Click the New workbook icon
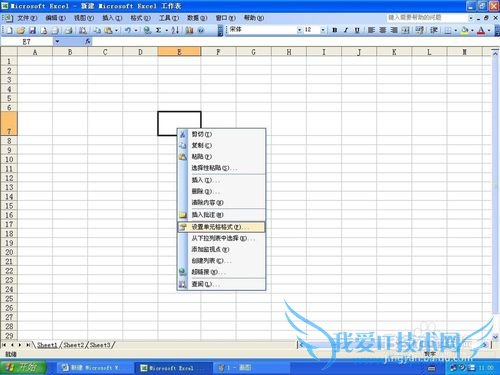Viewport: 500px width, 375px height. [x=10, y=30]
